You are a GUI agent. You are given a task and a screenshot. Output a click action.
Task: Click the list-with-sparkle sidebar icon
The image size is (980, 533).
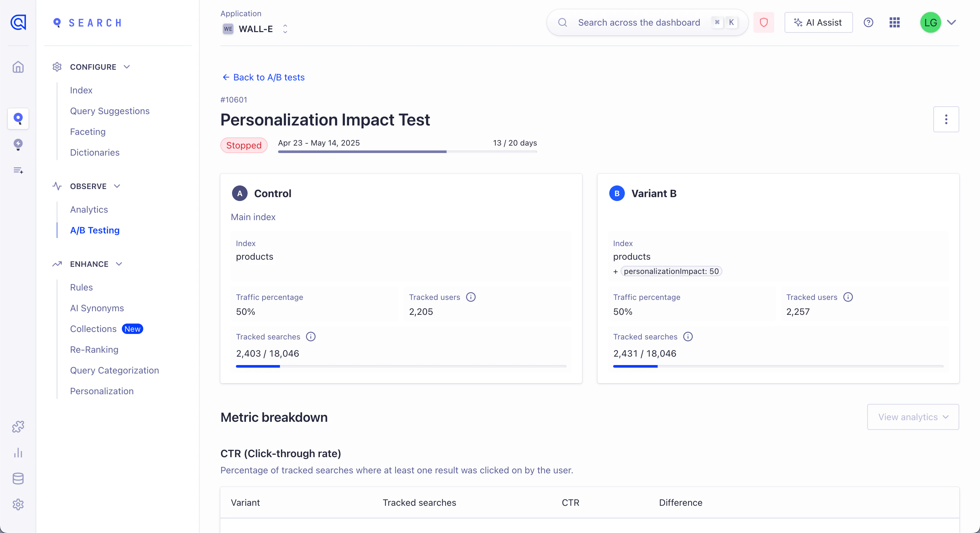[18, 170]
